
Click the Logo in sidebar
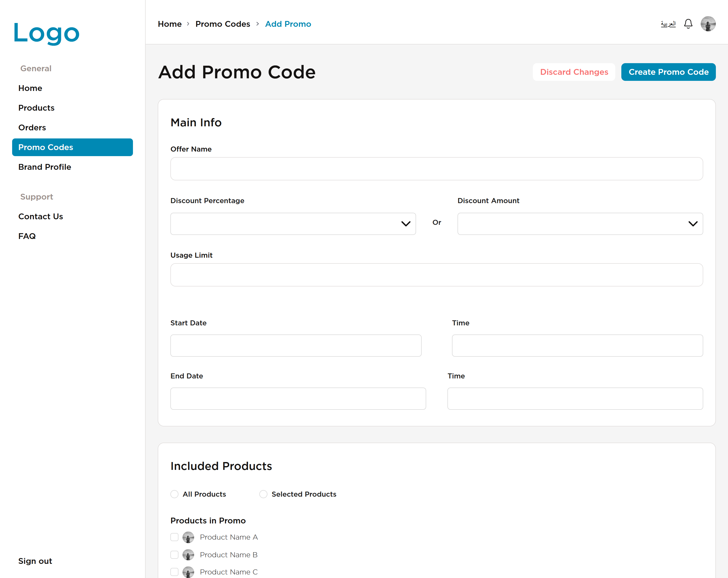46,33
